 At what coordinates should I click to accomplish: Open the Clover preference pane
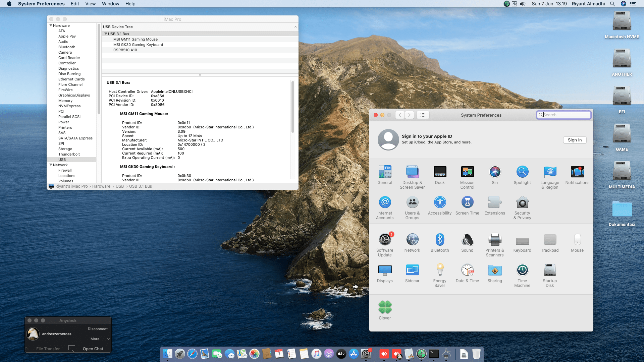(385, 310)
